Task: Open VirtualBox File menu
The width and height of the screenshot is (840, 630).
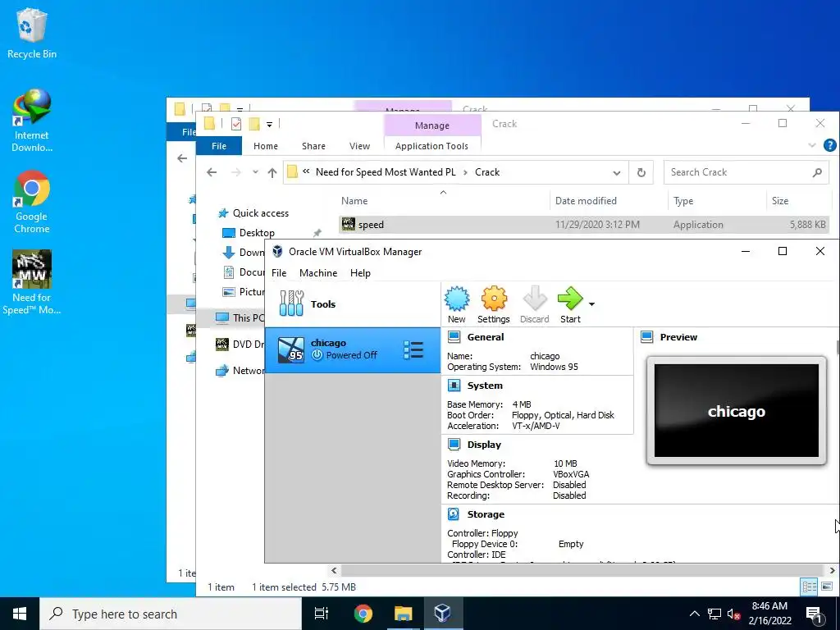Action: [279, 273]
